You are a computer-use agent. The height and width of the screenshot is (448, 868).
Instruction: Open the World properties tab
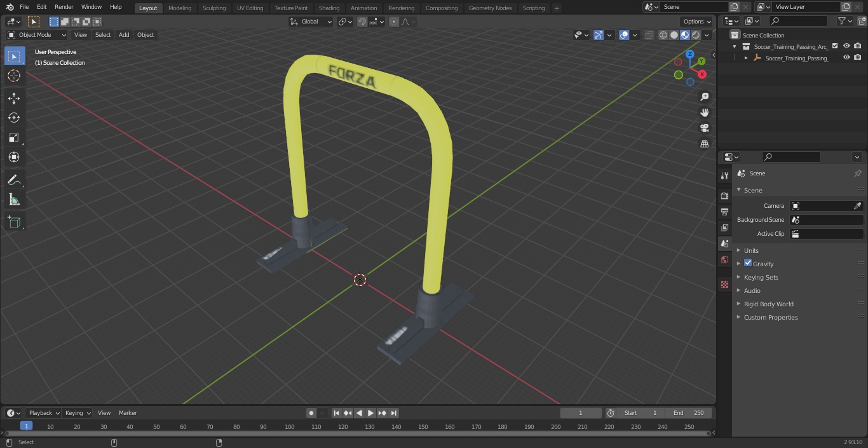coord(724,259)
